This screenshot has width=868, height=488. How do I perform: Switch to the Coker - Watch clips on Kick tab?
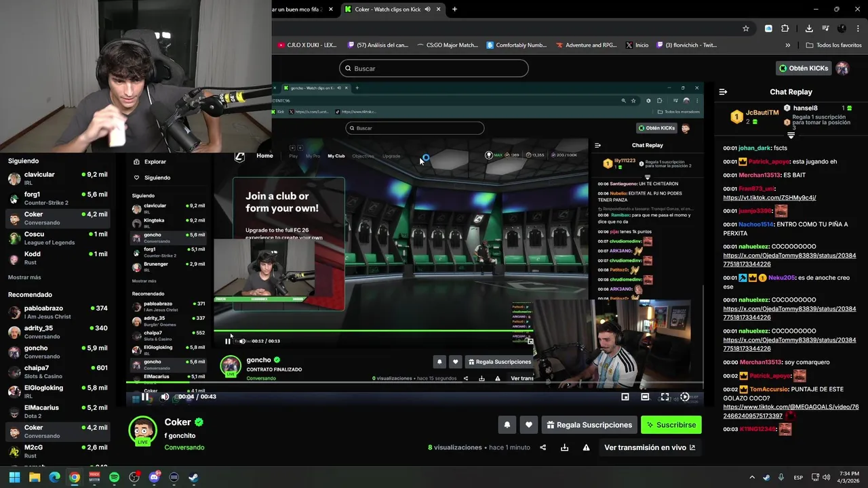[387, 9]
